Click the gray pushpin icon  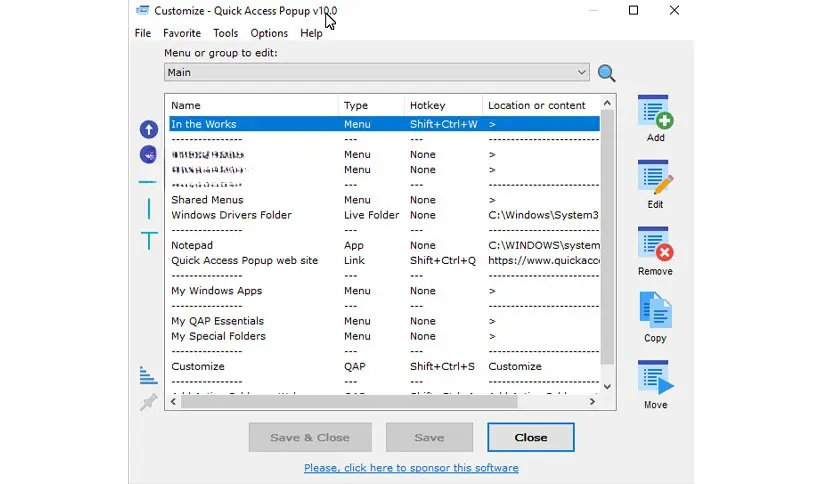point(149,402)
